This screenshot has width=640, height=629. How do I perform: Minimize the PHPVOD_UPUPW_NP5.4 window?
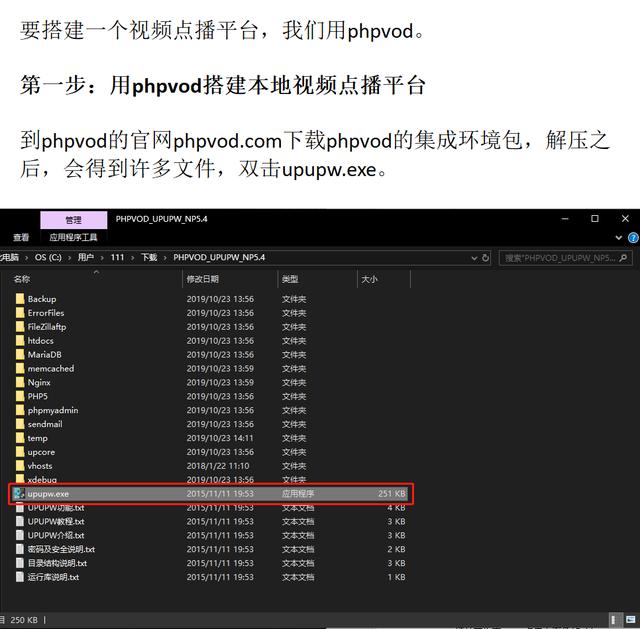coord(565,218)
